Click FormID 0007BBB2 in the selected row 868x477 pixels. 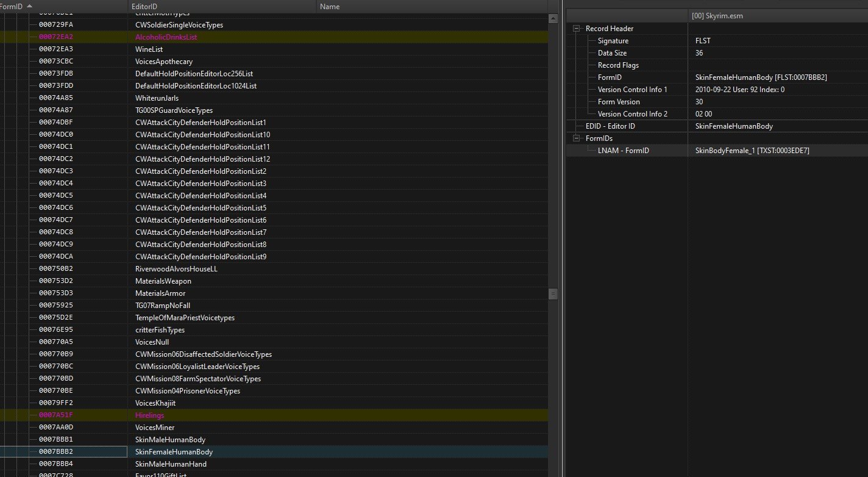(56, 452)
